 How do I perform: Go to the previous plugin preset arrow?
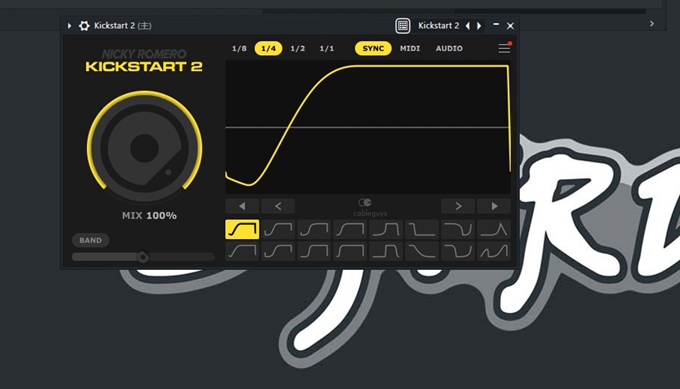[x=468, y=26]
